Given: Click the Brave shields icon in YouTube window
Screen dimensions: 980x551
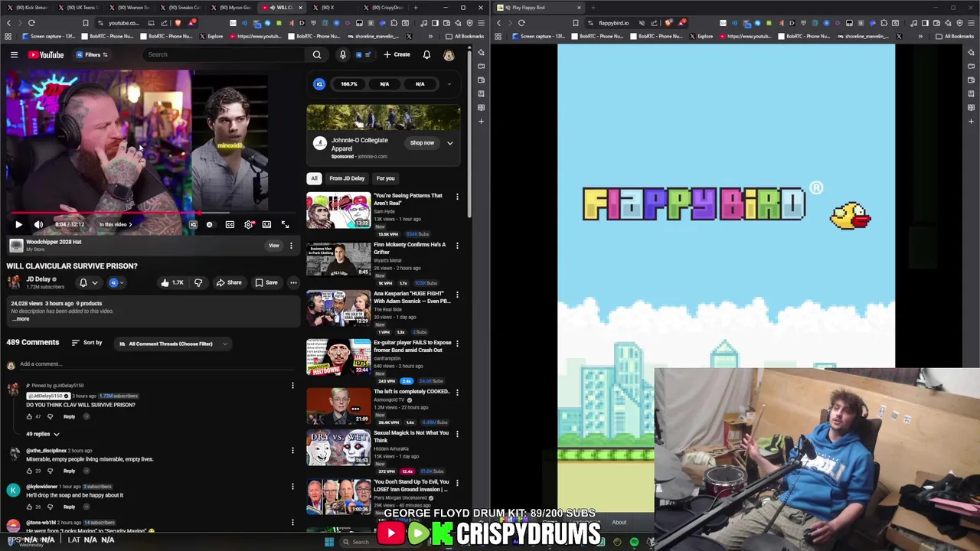Looking at the screenshot, I should coord(177,23).
